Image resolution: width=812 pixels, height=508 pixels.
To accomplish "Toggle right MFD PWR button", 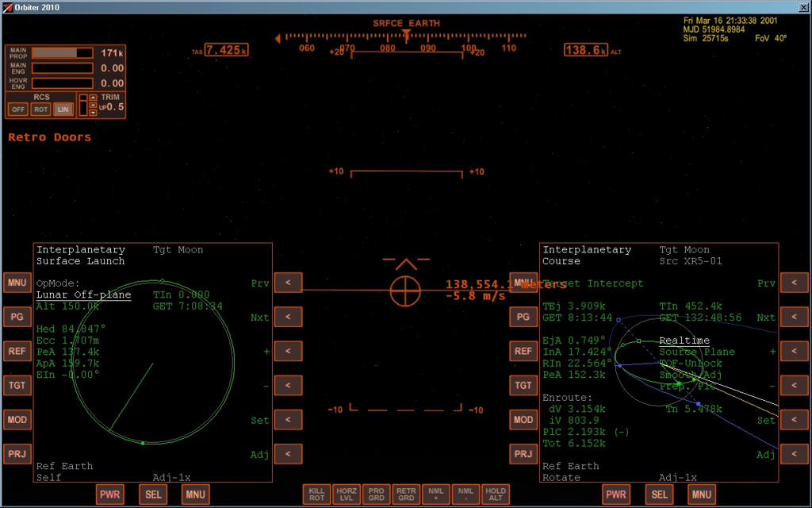I will pos(616,494).
